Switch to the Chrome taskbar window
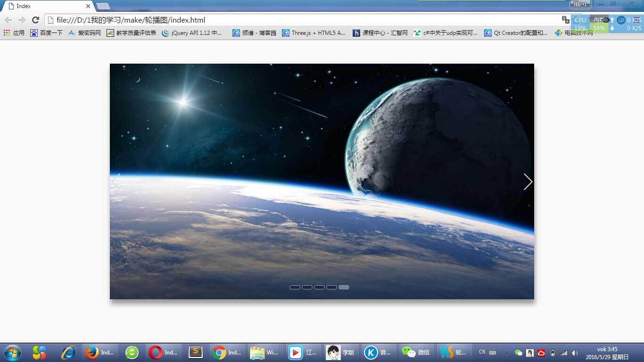 point(227,353)
